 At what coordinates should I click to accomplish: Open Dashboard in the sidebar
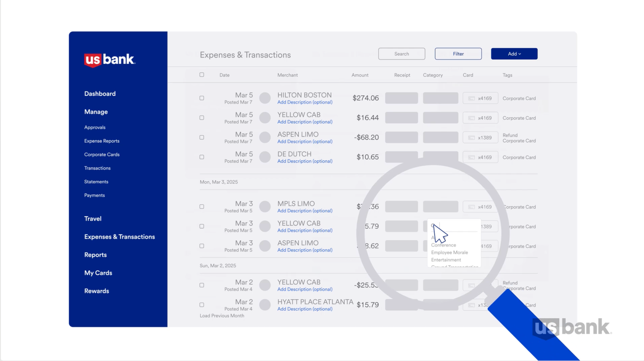[x=100, y=94]
